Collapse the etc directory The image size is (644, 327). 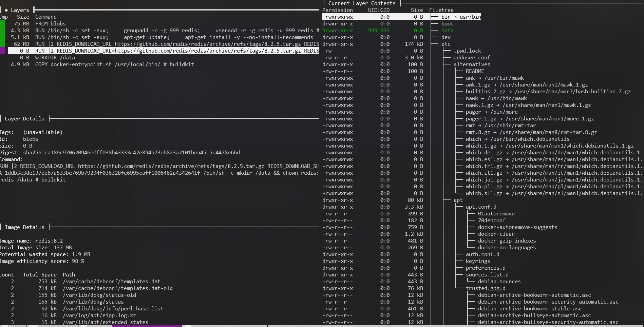446,44
